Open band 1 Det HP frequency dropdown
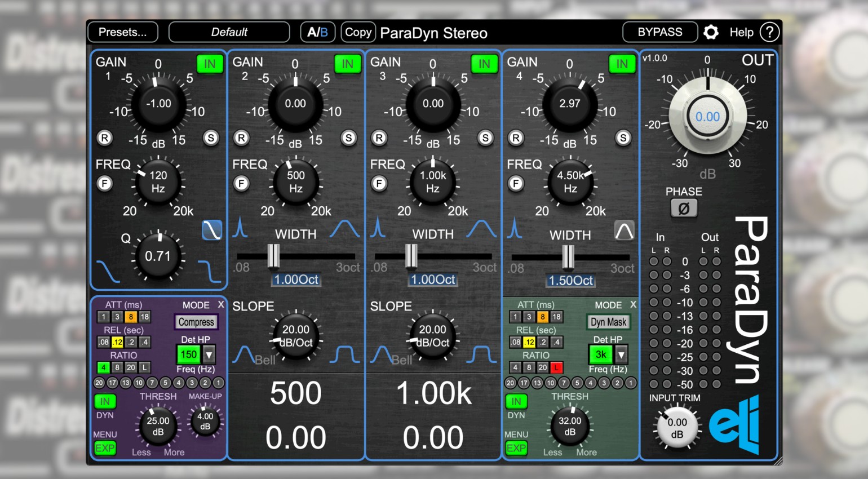 209,354
